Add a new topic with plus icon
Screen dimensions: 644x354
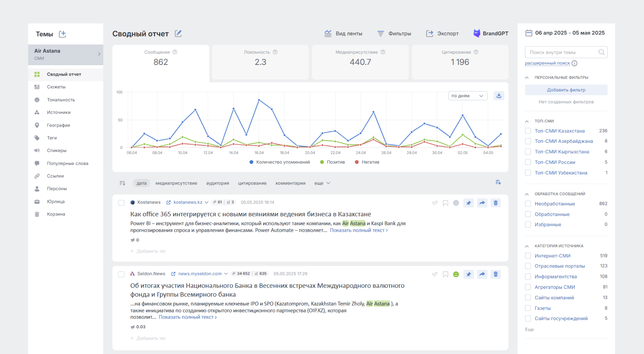(x=62, y=34)
